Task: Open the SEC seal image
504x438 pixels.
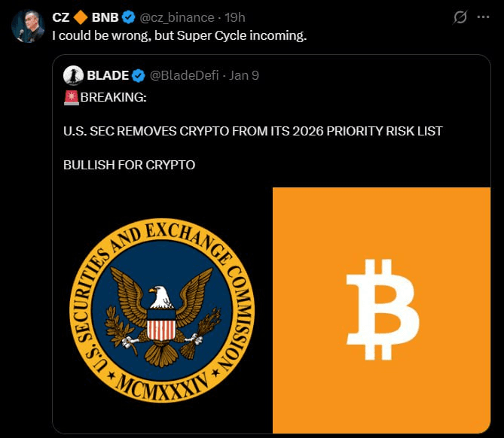Action: [x=162, y=311]
